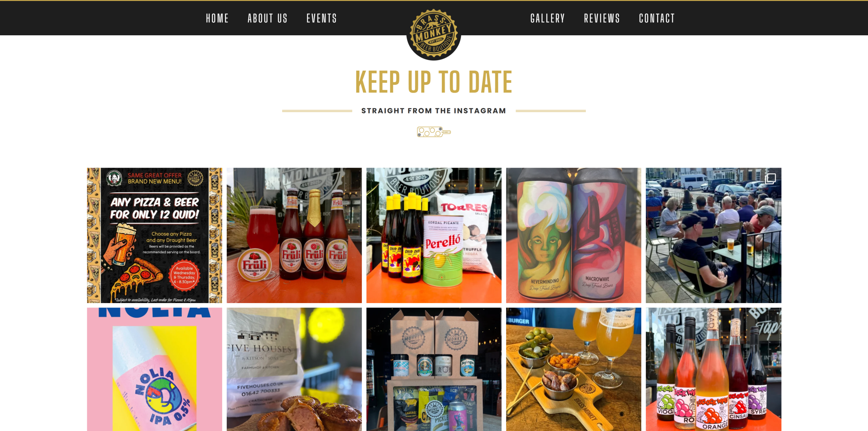Open the Brass Monkey gift box post
The width and height of the screenshot is (868, 431).
(434, 369)
